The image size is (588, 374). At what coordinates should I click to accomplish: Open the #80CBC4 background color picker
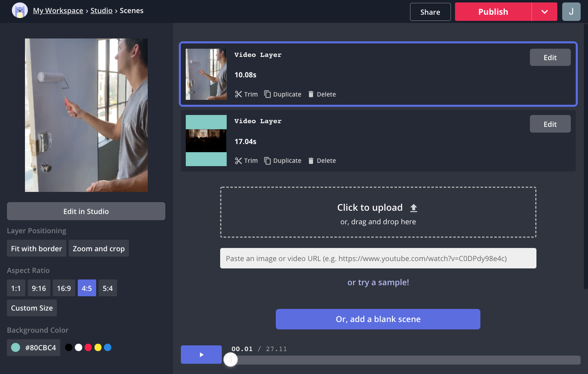34,347
